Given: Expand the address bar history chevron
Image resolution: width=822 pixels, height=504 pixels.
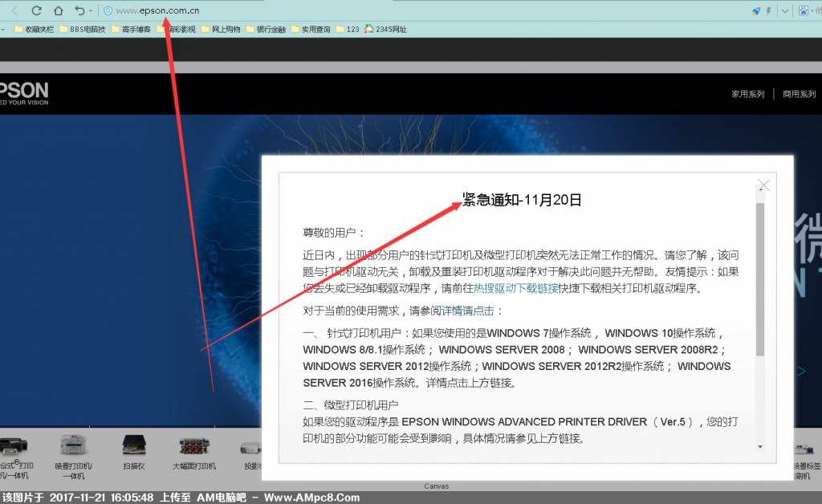Looking at the screenshot, I should coord(785,10).
